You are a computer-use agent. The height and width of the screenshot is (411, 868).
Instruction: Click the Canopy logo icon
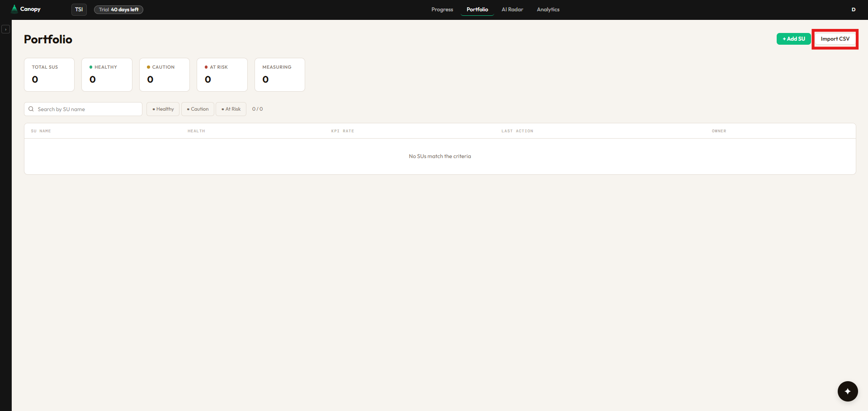pos(14,9)
